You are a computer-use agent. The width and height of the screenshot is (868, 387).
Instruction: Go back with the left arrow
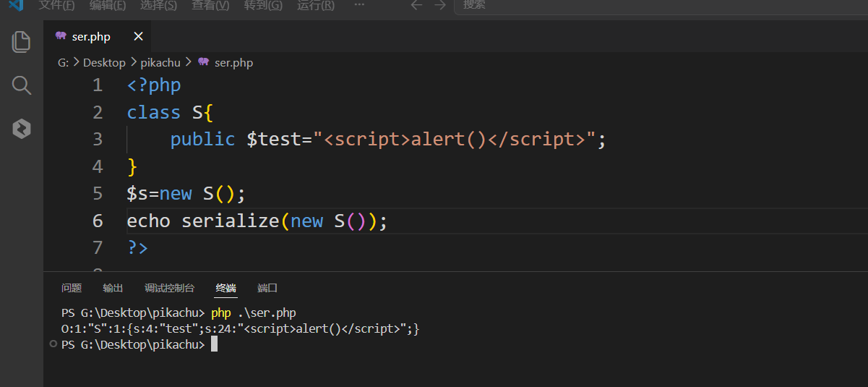pyautogui.click(x=416, y=5)
